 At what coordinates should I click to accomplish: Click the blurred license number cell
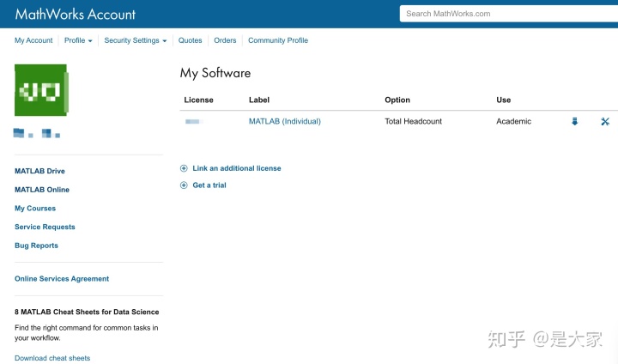[194, 121]
